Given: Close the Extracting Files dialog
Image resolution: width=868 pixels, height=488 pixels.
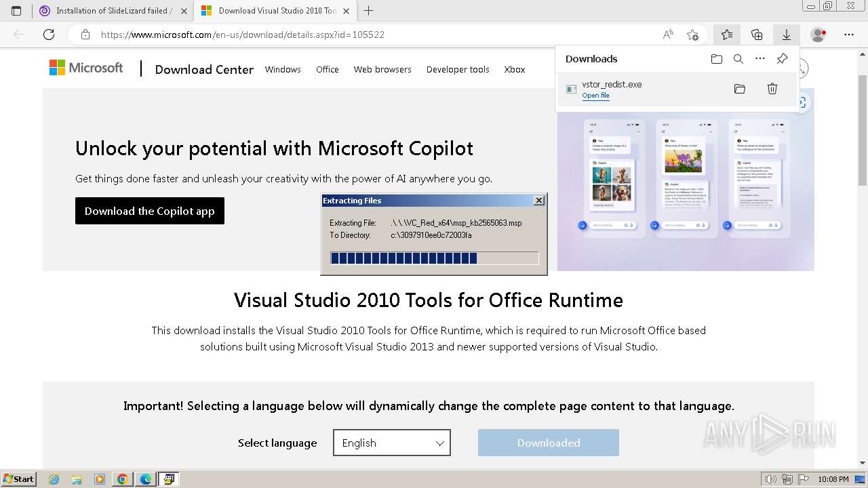Looking at the screenshot, I should pyautogui.click(x=539, y=201).
